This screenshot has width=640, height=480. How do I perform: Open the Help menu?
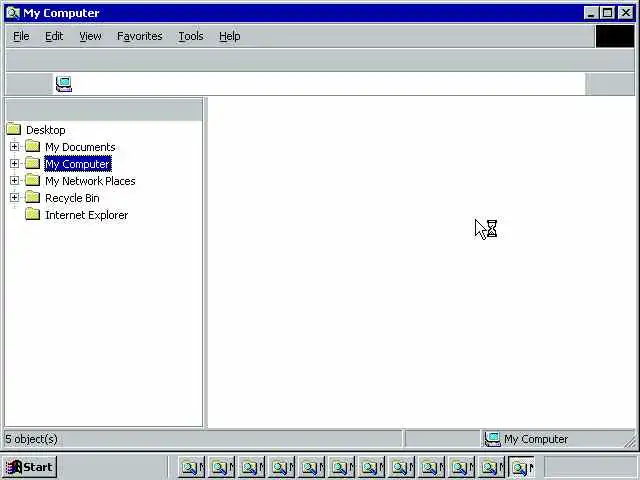point(229,36)
